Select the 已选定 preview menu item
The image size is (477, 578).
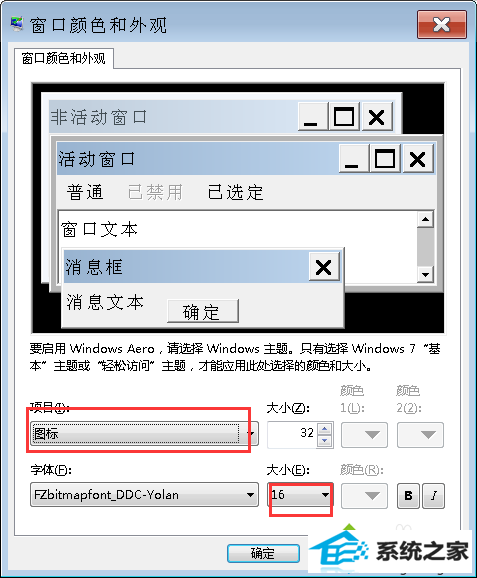coord(236,192)
